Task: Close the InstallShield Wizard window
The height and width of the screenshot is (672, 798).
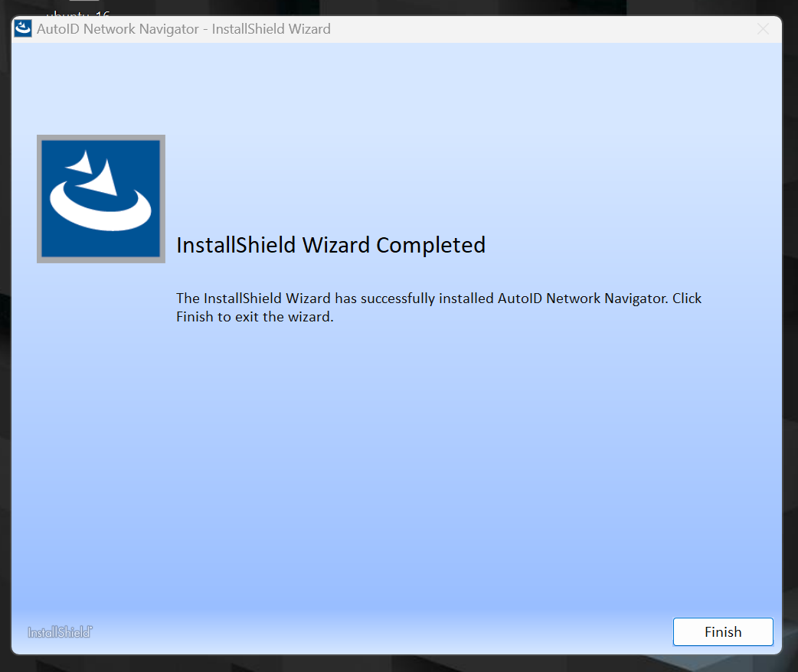Action: tap(763, 29)
